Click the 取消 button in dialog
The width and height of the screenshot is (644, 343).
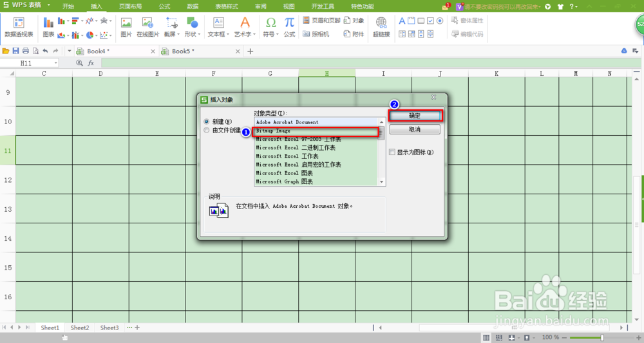[x=415, y=129]
